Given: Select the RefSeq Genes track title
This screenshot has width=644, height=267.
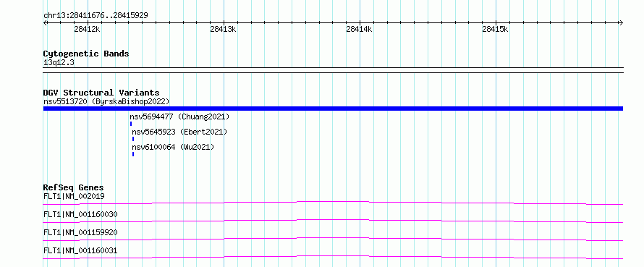Looking at the screenshot, I should (x=74, y=187).
